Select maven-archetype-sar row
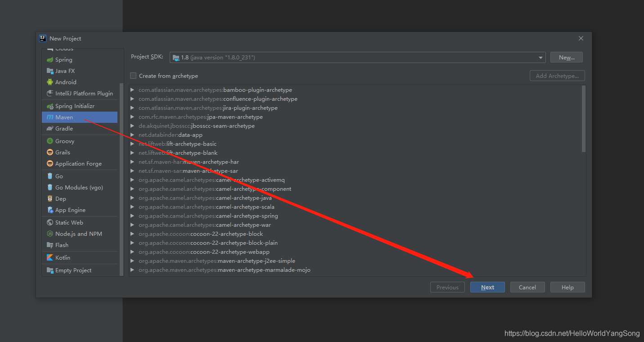The width and height of the screenshot is (644, 342). tap(357, 171)
